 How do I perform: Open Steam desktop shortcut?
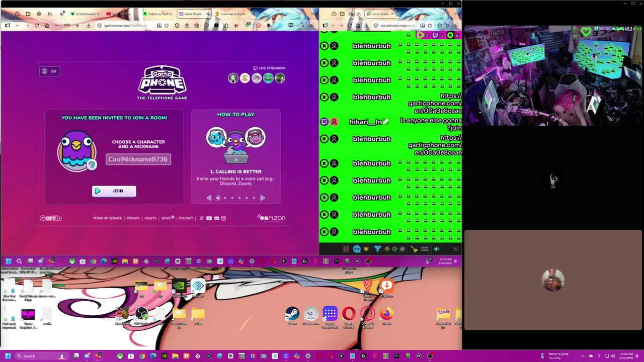point(292,316)
